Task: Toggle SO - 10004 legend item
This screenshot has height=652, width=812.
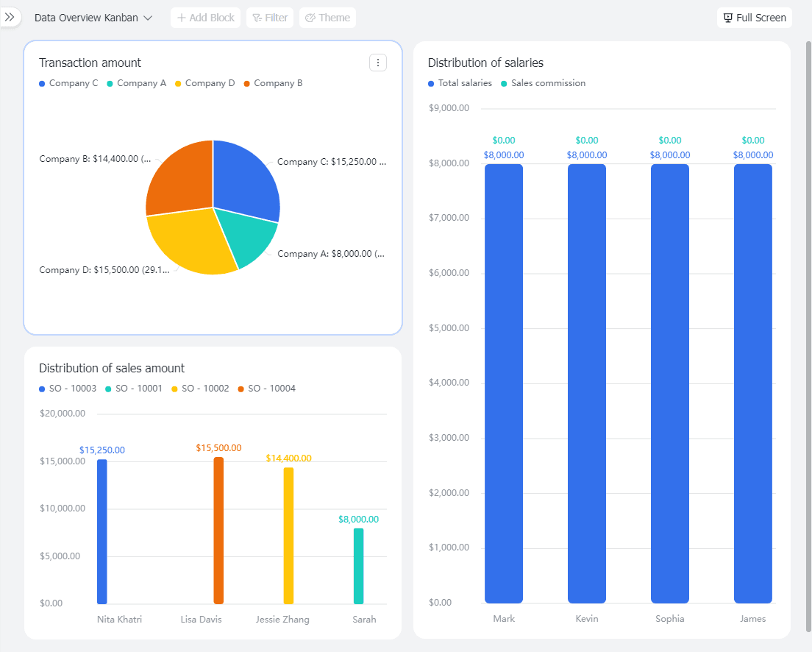Action: pyautogui.click(x=267, y=389)
